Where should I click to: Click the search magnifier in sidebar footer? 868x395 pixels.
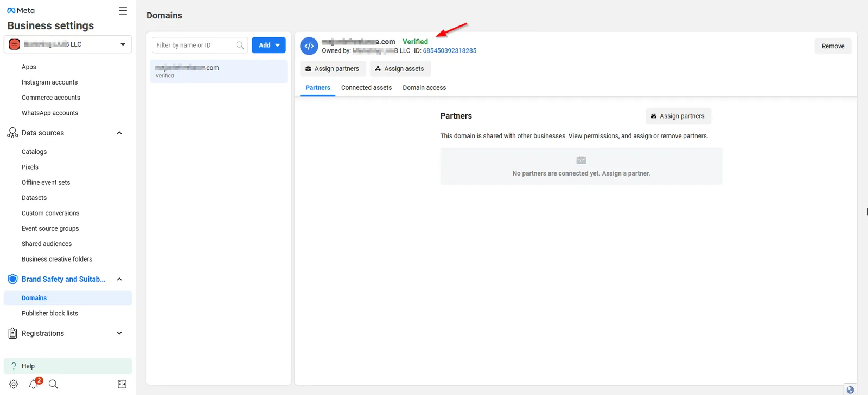coord(53,384)
